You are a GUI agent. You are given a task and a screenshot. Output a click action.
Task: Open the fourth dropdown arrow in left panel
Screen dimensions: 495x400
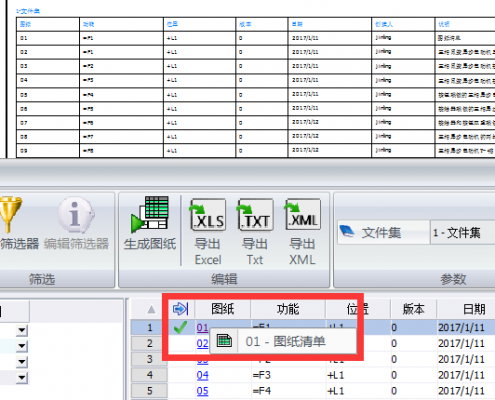tap(22, 378)
